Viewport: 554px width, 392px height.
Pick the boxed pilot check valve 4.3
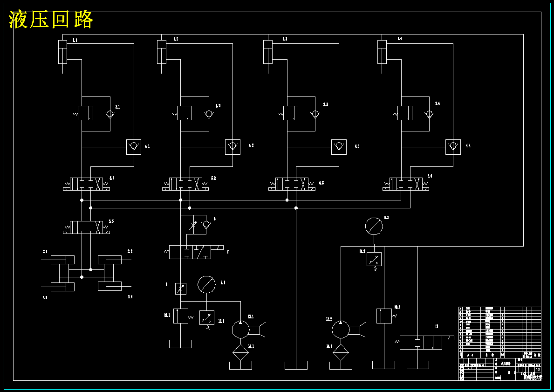(x=339, y=147)
